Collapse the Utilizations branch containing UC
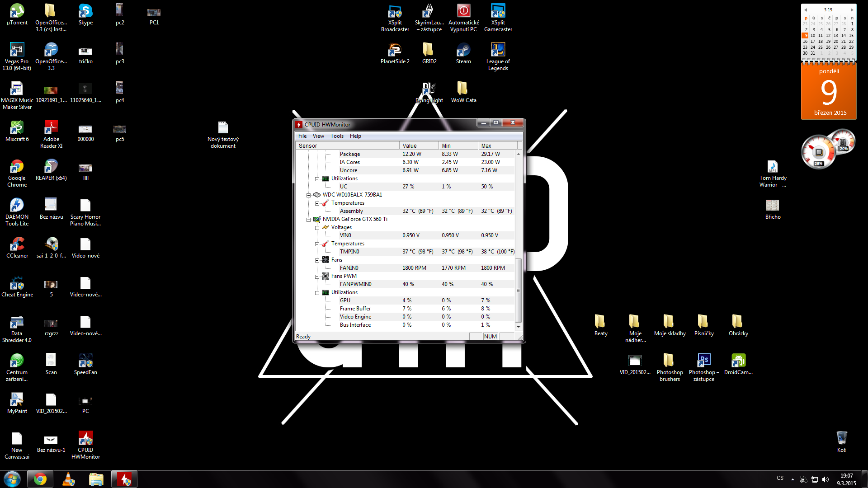This screenshot has width=868, height=488. coord(317,179)
